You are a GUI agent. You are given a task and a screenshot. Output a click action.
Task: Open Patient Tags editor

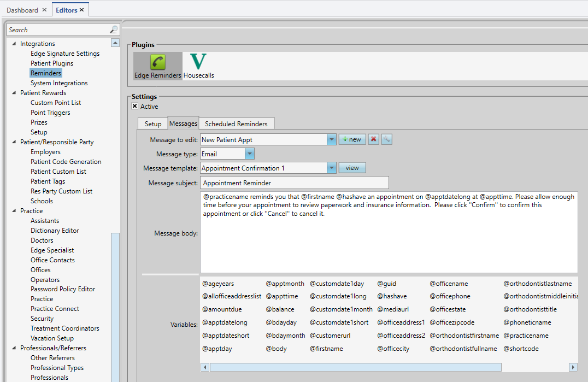point(48,181)
